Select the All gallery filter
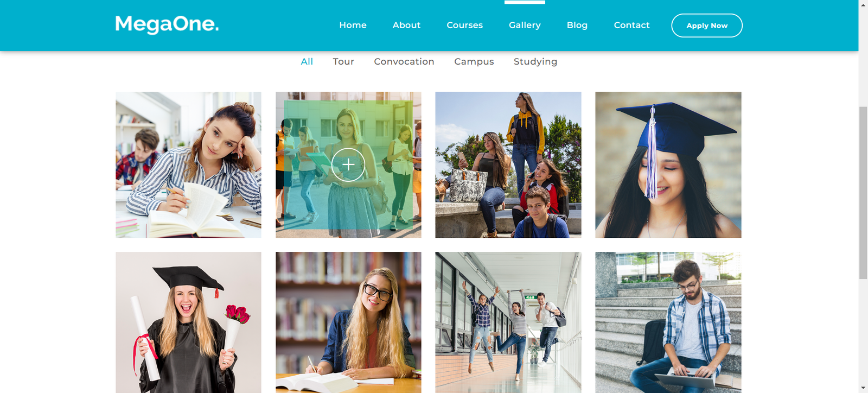Image resolution: width=868 pixels, height=393 pixels. 307,61
